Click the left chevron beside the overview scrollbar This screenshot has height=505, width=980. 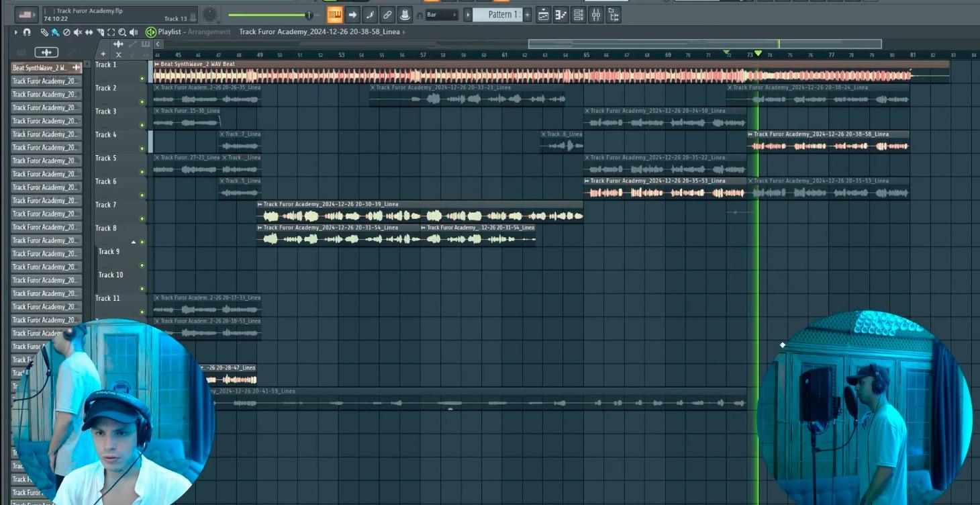[x=158, y=44]
